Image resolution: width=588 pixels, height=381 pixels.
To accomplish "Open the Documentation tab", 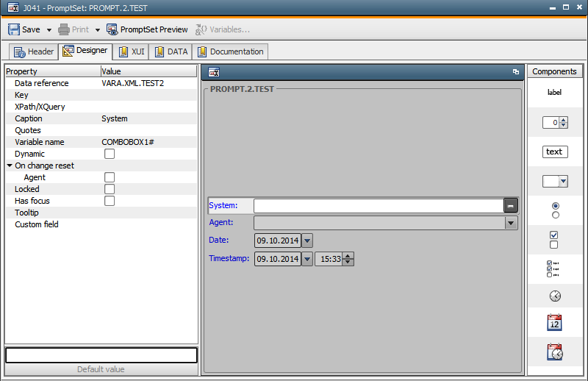I will point(230,51).
